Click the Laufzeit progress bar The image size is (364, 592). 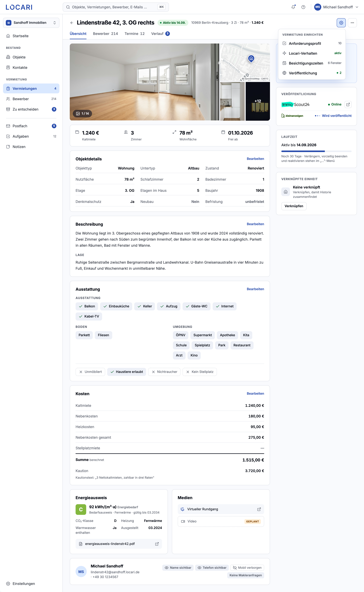pyautogui.click(x=316, y=151)
